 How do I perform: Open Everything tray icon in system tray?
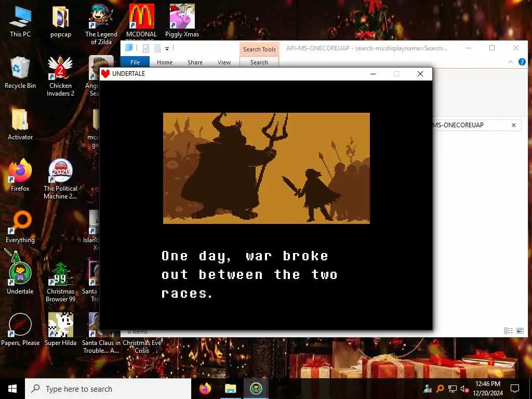pos(440,389)
